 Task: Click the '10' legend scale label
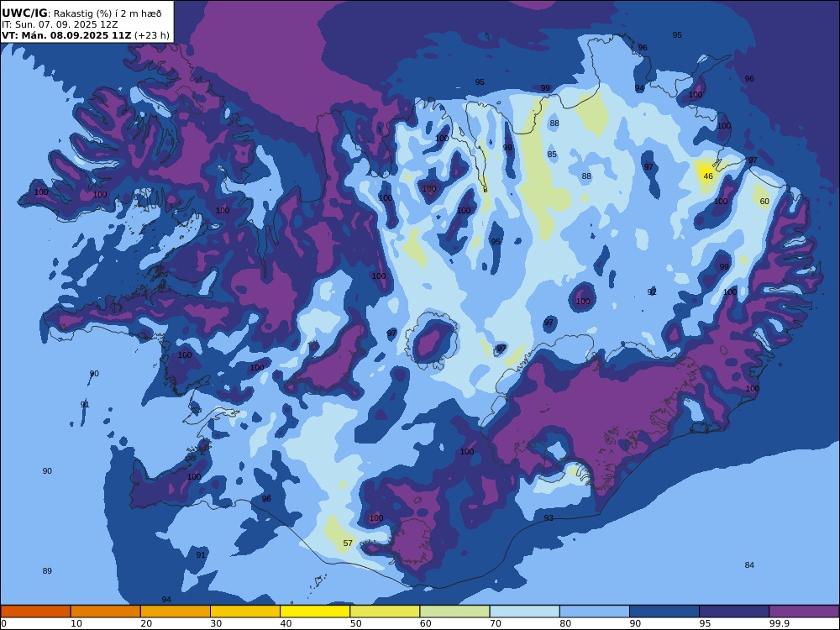(76, 623)
